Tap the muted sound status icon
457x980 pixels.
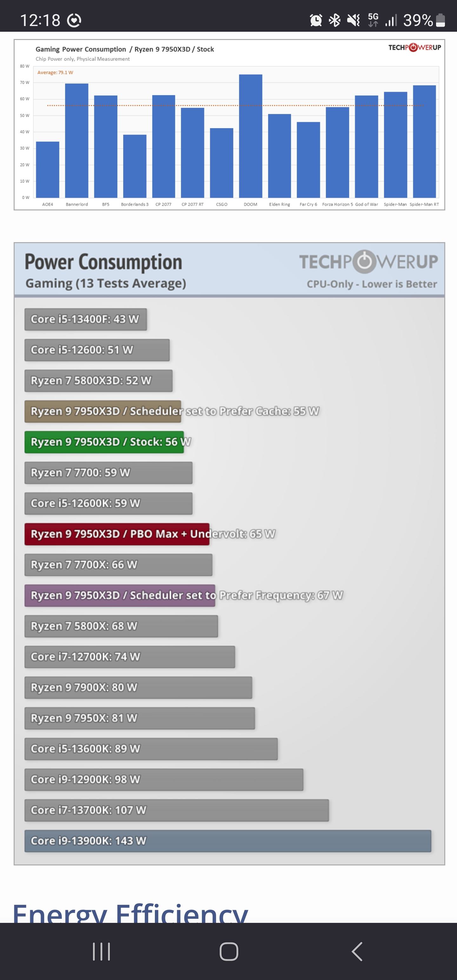pos(354,20)
